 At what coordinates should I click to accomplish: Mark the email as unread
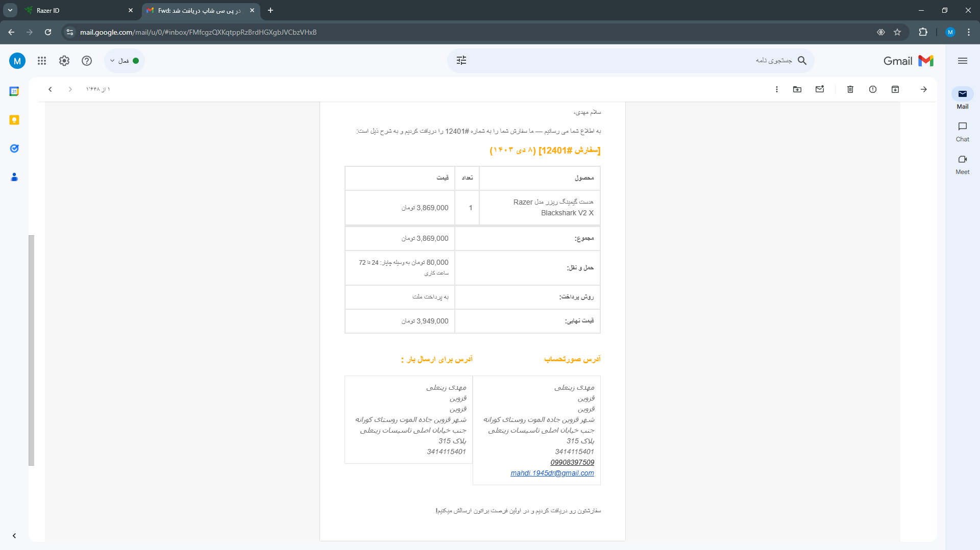820,89
